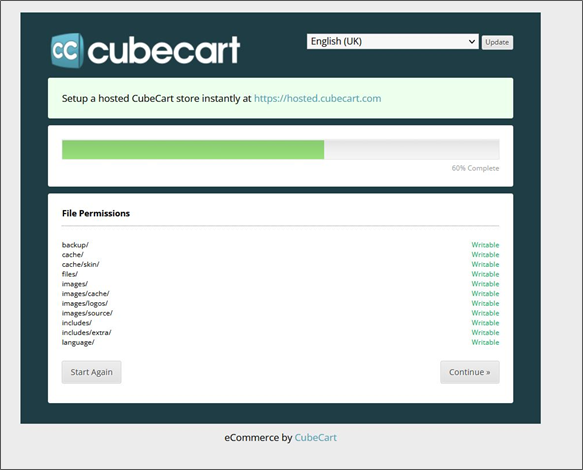Open the hosted.cubecart.com link

[x=318, y=99]
